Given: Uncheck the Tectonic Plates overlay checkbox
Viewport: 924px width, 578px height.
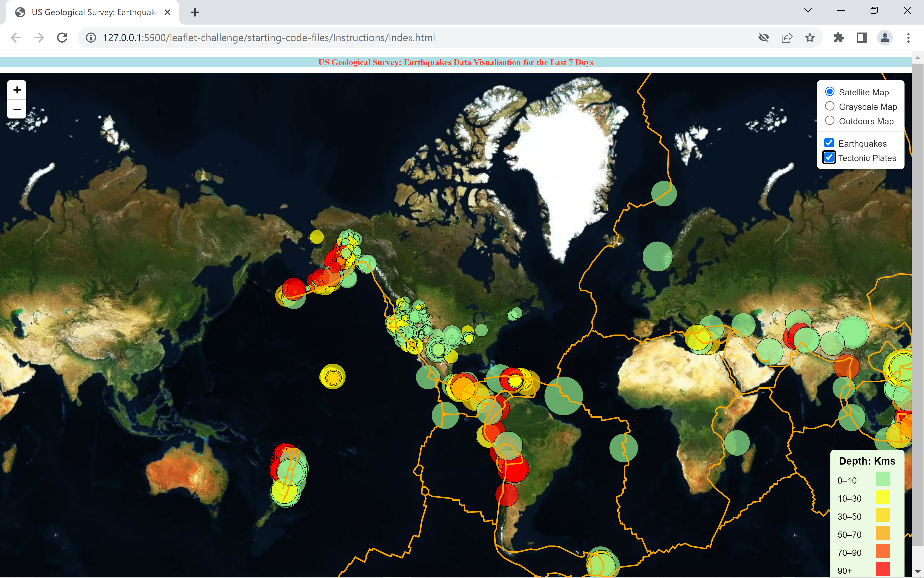Looking at the screenshot, I should point(829,158).
